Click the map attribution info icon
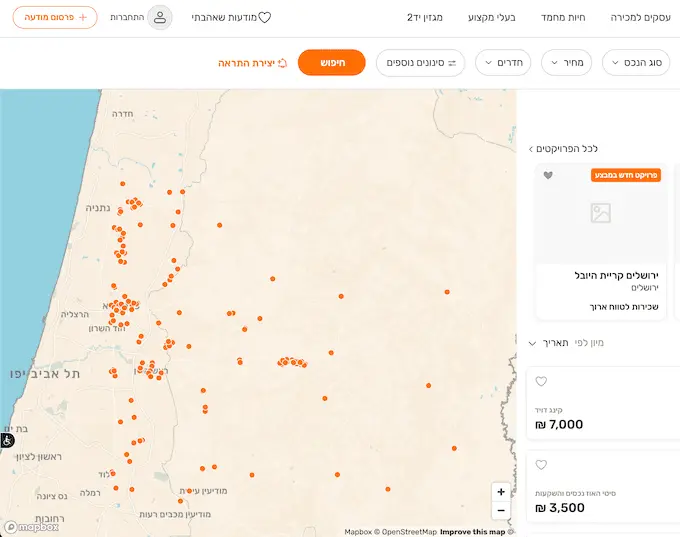Viewport: 680px width, 537px height. pos(511,532)
